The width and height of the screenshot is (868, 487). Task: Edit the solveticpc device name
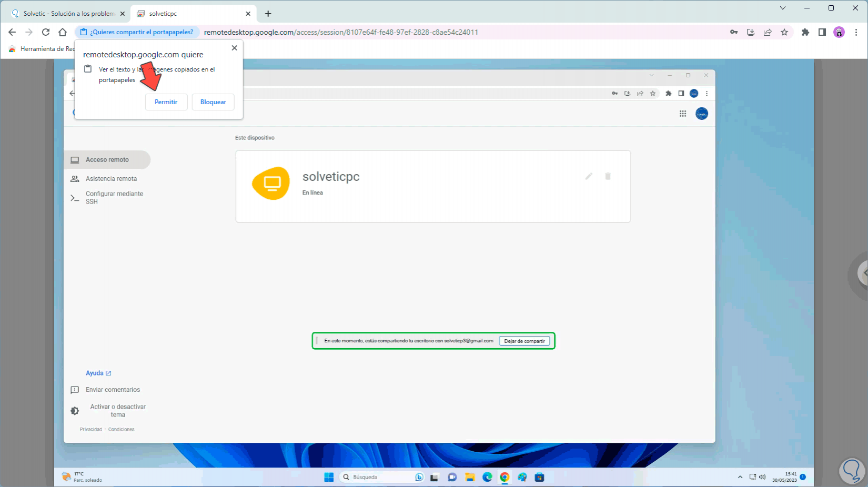[x=589, y=176]
